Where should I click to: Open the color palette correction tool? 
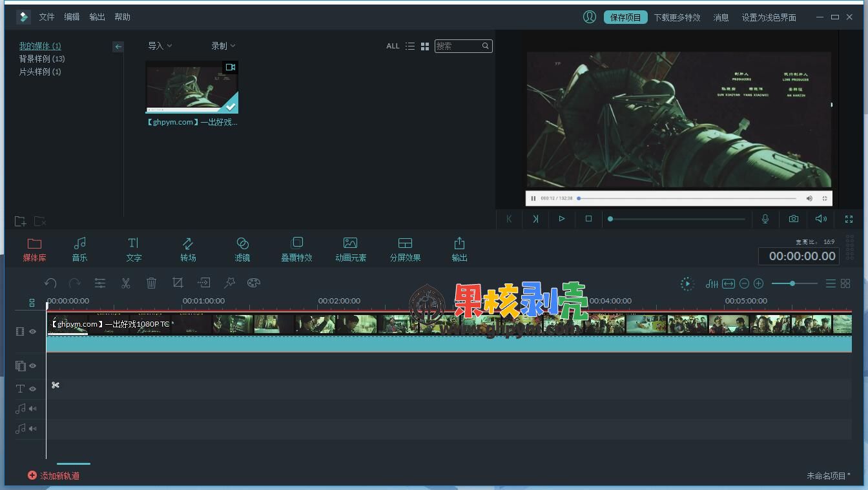pyautogui.click(x=254, y=283)
